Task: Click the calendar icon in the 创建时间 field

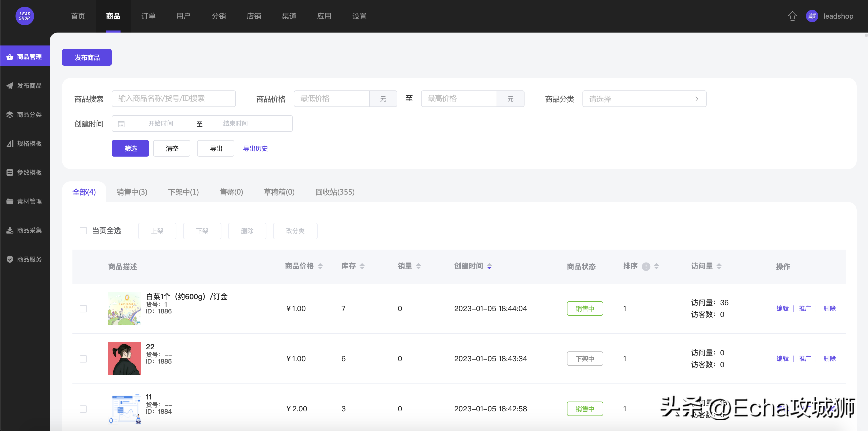Action: pos(121,124)
